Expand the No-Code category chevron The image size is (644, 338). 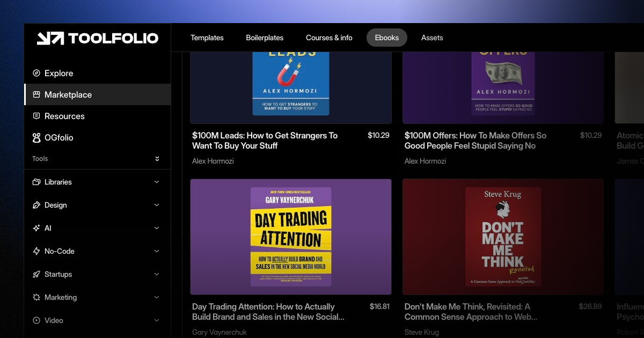(x=157, y=251)
